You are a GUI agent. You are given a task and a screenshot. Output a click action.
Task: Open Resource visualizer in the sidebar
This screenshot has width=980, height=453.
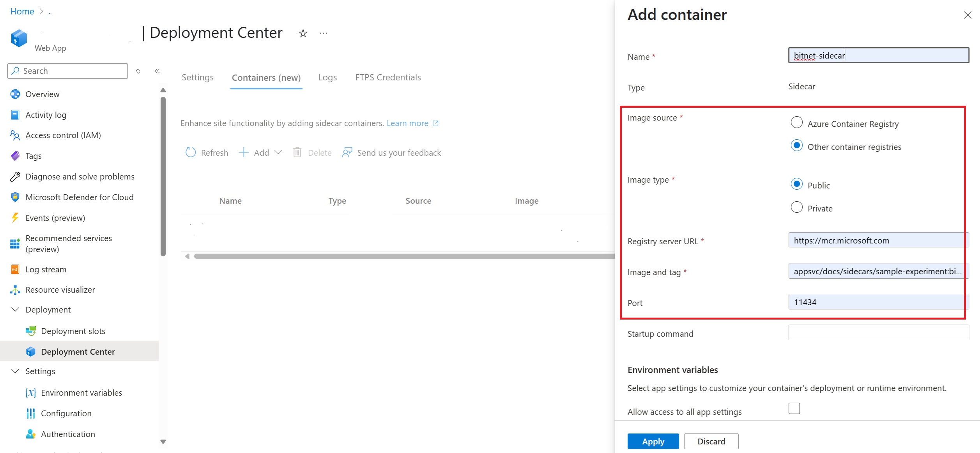[x=60, y=290]
